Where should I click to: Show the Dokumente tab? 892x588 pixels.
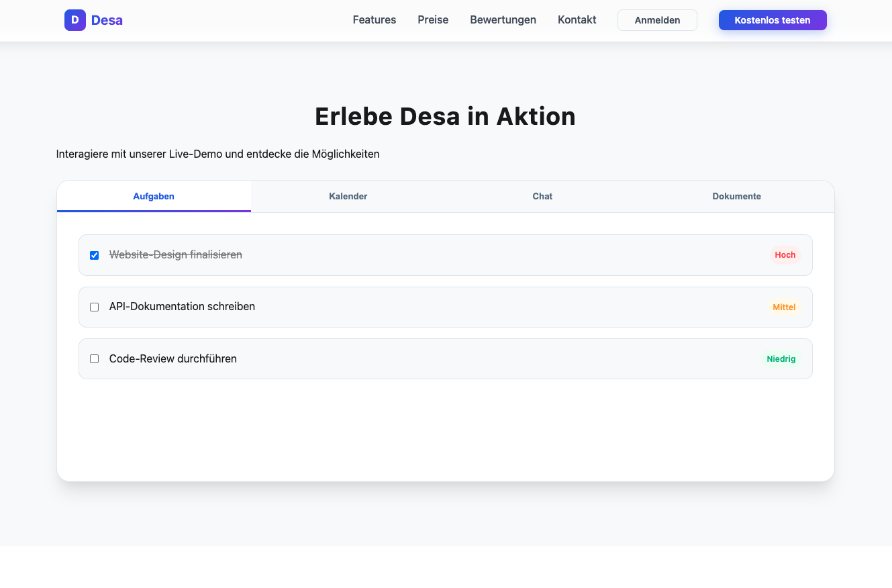pyautogui.click(x=736, y=197)
